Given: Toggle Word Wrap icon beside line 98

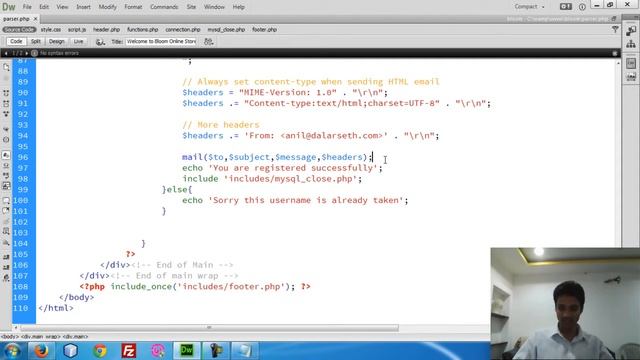Looking at the screenshot, I should (x=6, y=176).
